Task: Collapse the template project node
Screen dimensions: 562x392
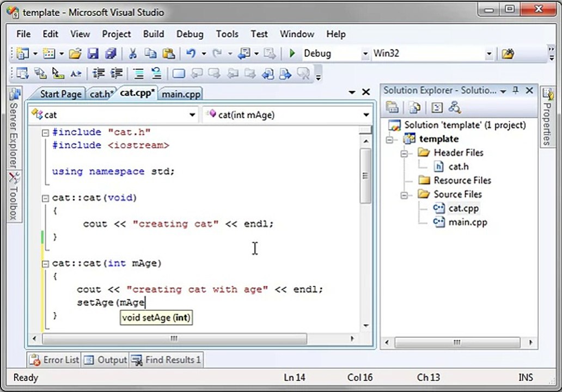Action: point(389,139)
